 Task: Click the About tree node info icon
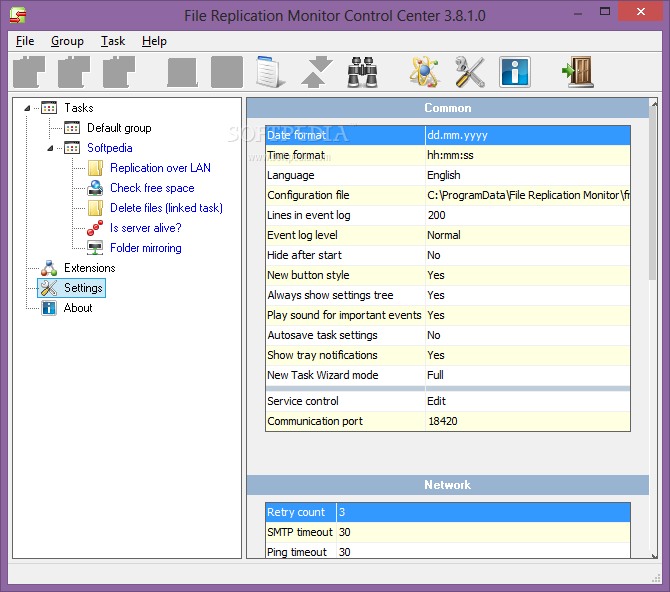pyautogui.click(x=49, y=308)
